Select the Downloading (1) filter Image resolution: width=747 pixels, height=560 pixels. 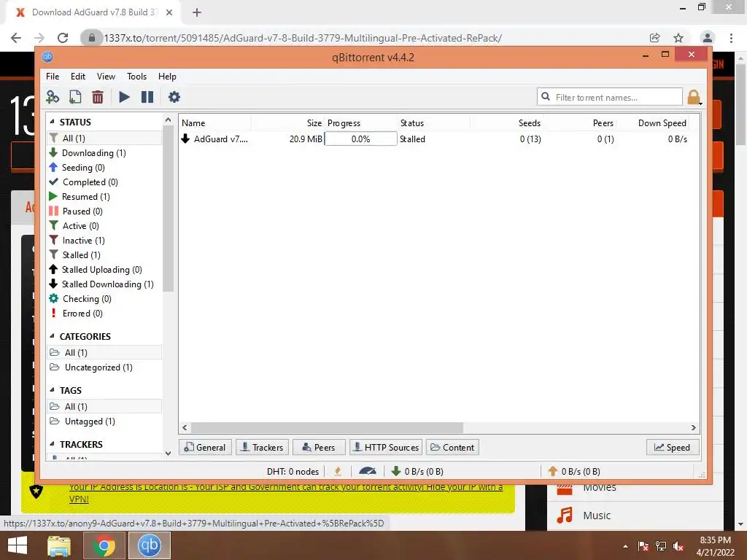tap(104, 153)
